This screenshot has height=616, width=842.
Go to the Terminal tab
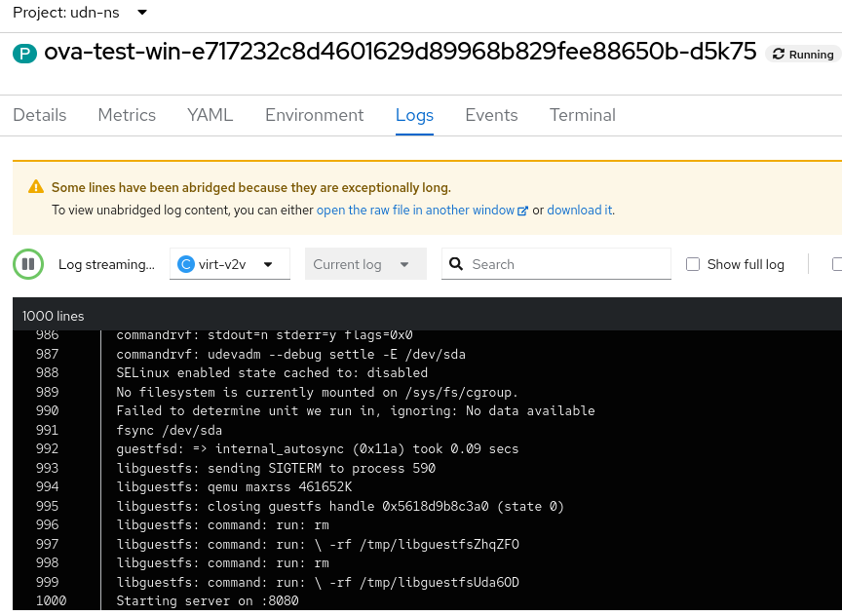583,115
